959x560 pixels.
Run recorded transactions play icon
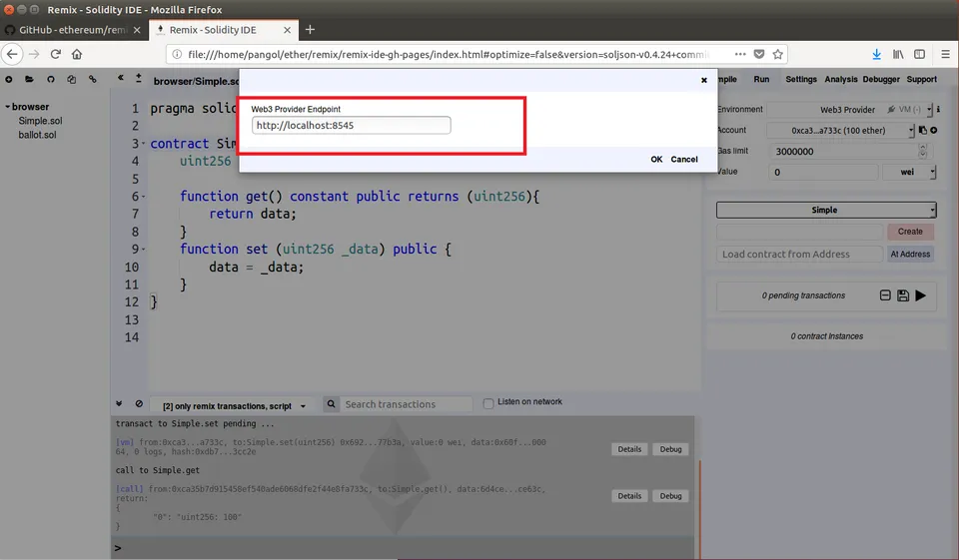[x=920, y=295]
